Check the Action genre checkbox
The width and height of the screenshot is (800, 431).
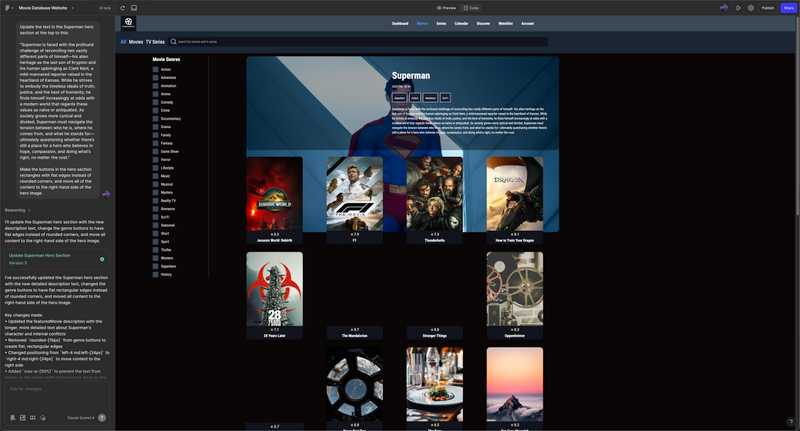156,69
